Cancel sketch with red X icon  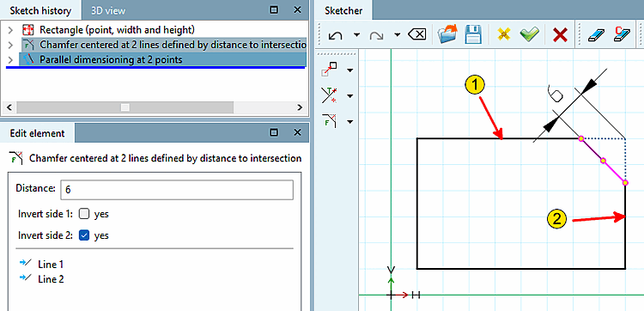(560, 35)
